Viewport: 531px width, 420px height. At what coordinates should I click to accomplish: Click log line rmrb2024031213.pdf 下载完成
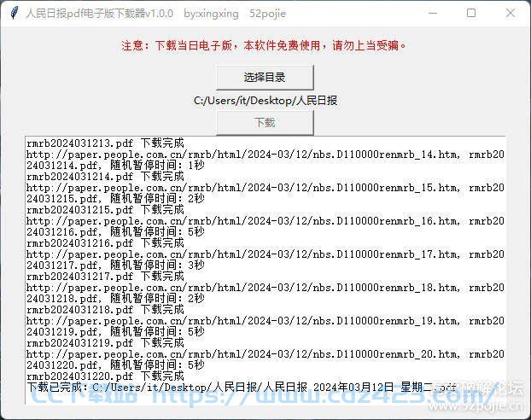(105, 143)
